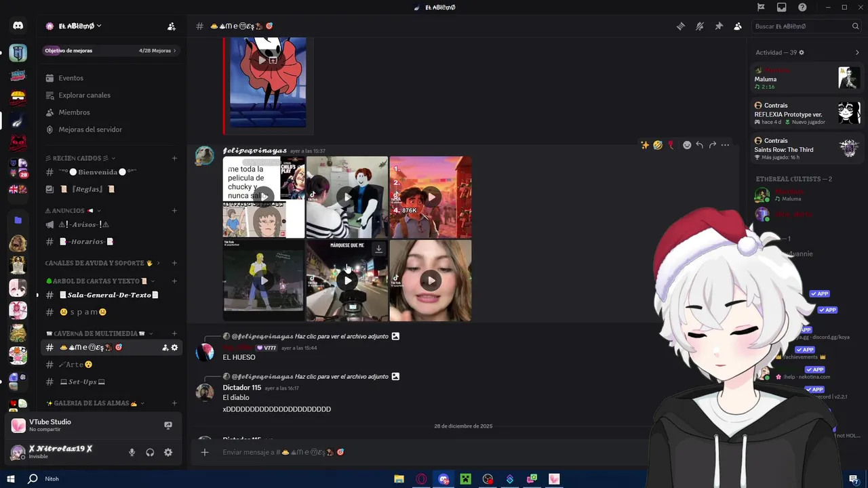Play the Homer Simpson TikTok video
Image resolution: width=868 pixels, height=488 pixels.
(264, 281)
